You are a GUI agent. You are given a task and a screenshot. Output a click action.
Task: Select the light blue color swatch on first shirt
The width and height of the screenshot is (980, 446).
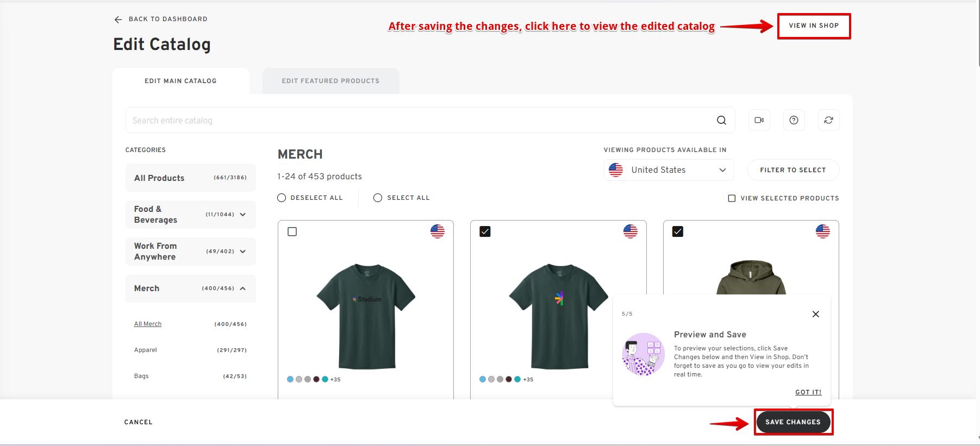(290, 379)
